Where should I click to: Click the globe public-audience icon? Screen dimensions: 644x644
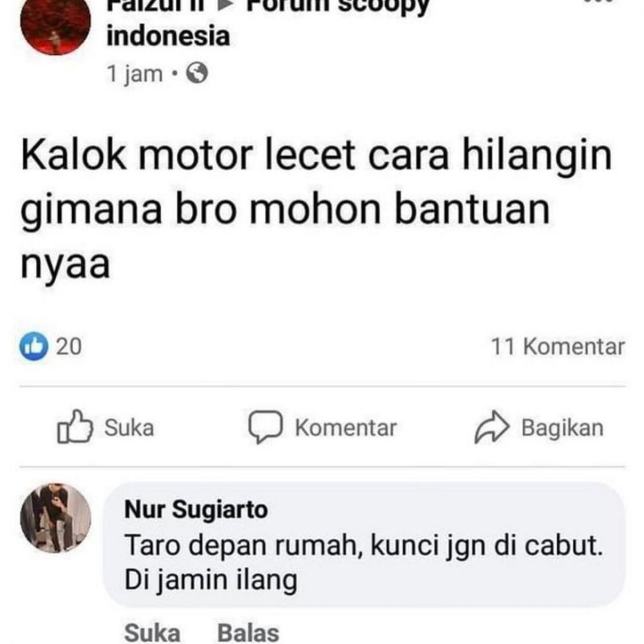coord(197,73)
